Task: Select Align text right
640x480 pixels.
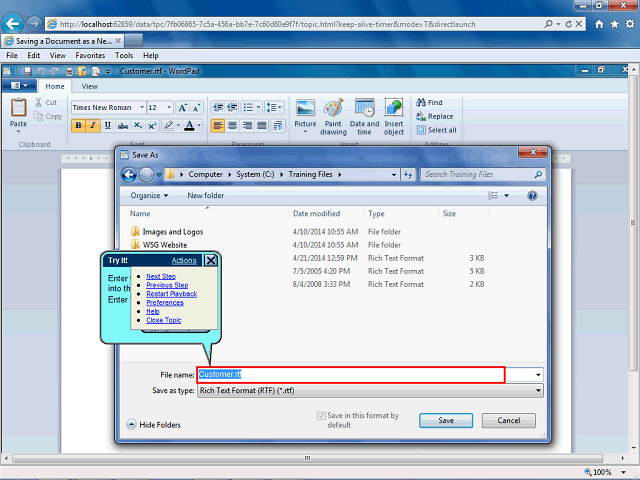Action: pyautogui.click(x=247, y=126)
